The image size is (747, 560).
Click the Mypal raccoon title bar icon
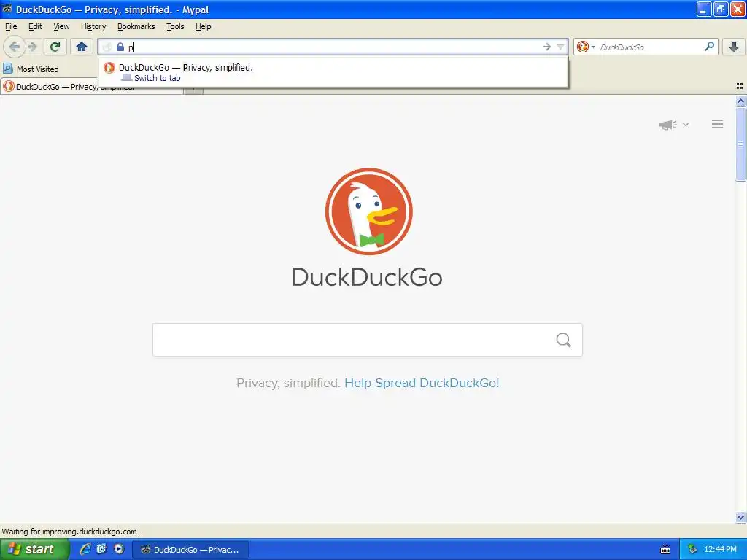(x=7, y=9)
